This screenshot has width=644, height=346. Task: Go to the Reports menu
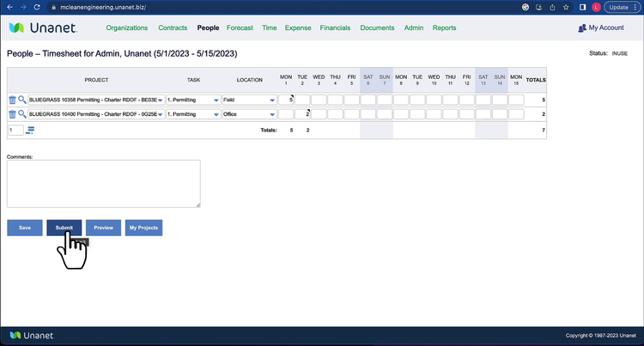(x=444, y=28)
